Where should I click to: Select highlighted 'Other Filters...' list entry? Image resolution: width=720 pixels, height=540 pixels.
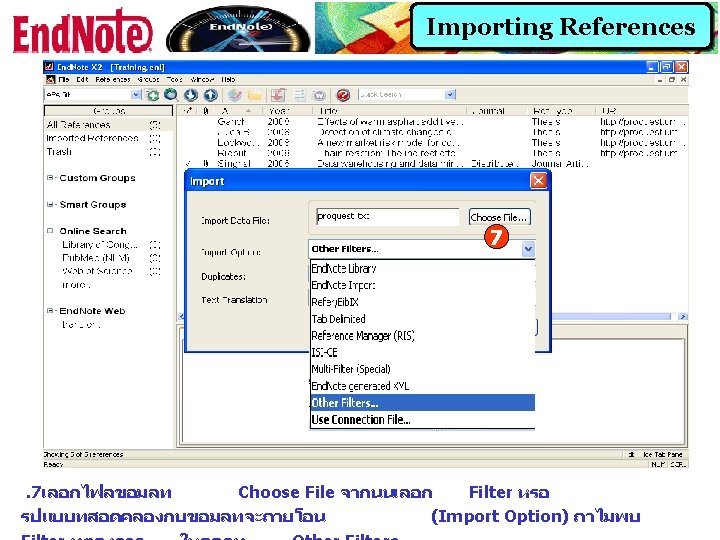click(x=422, y=403)
